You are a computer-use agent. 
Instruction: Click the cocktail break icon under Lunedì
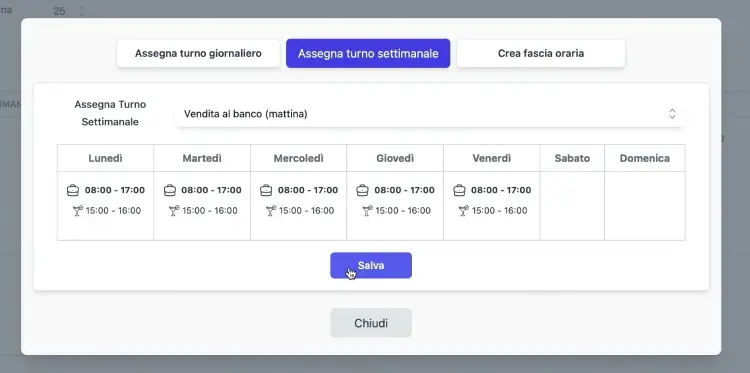pyautogui.click(x=77, y=211)
